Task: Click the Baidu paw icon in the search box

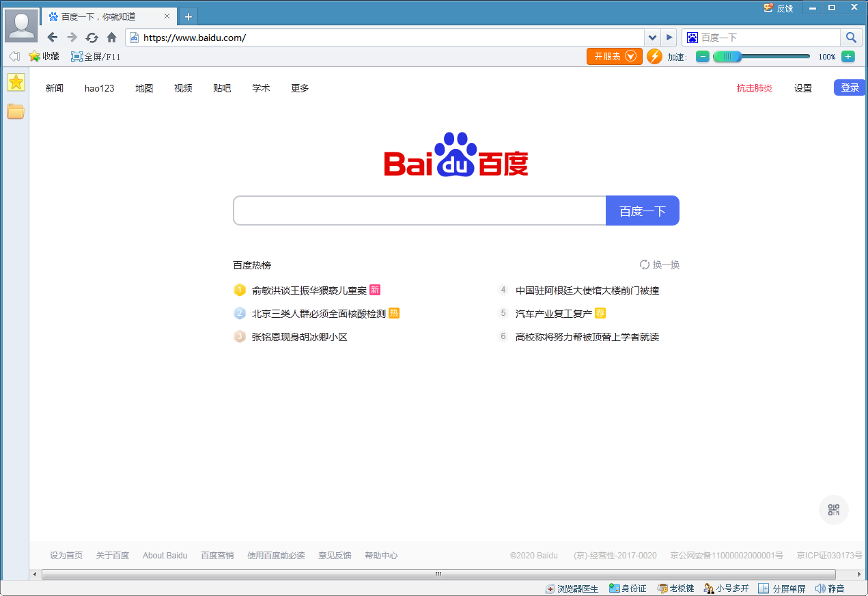Action: tap(692, 38)
